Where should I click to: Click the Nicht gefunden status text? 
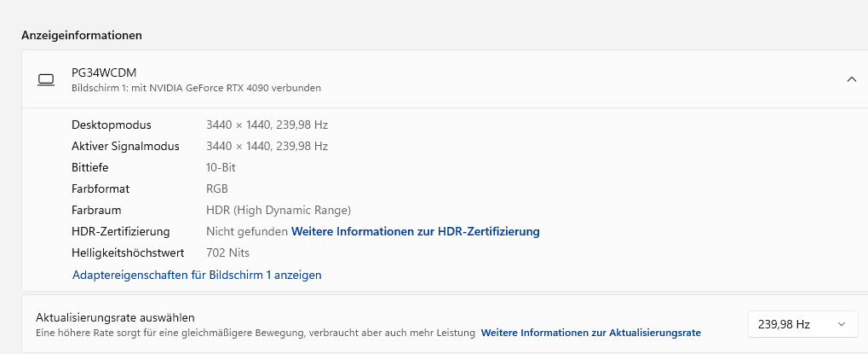pos(247,231)
